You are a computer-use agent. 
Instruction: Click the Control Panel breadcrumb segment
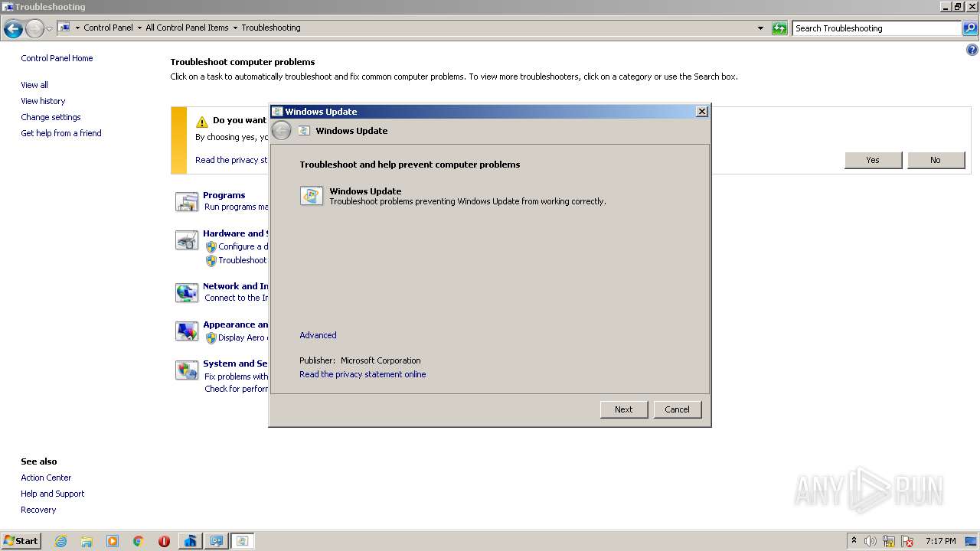click(108, 28)
